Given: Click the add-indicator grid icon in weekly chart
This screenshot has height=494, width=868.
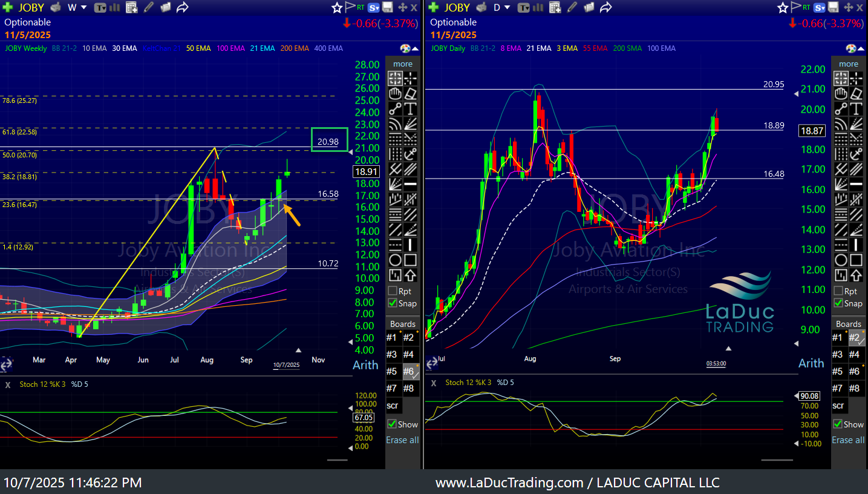Looking at the screenshot, I should 132,7.
